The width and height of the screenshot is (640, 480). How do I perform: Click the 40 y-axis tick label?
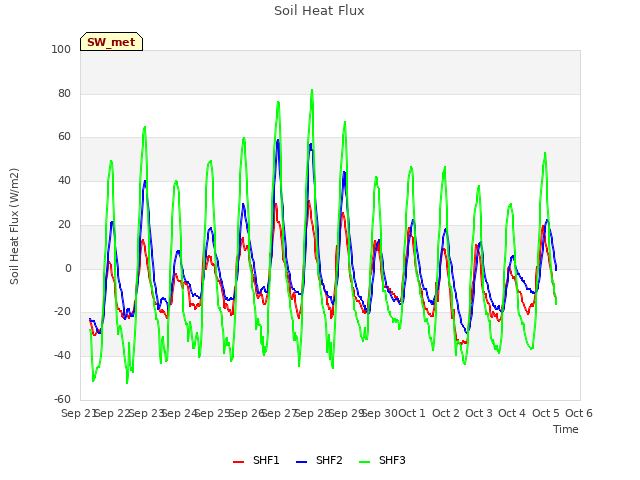pos(64,180)
